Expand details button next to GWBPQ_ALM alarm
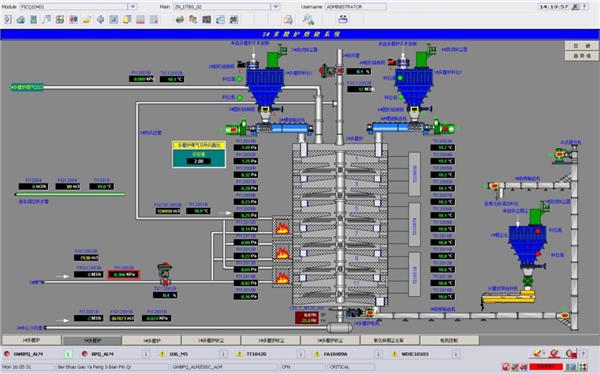Image resolution: width=600 pixels, height=374 pixels. pos(68,354)
